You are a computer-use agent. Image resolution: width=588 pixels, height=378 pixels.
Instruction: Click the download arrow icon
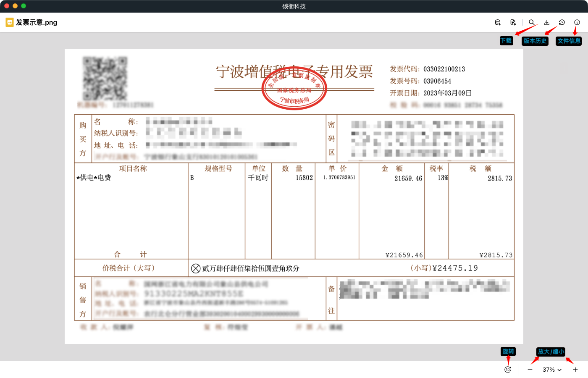pos(547,22)
